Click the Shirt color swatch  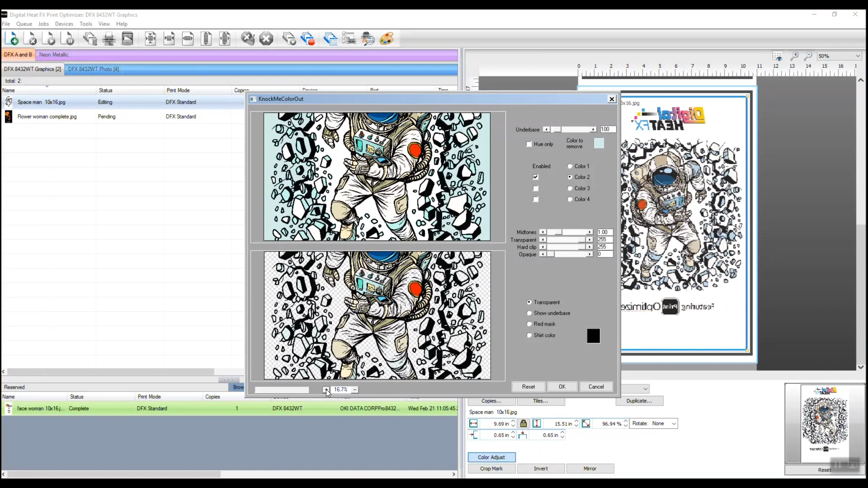[x=593, y=336]
